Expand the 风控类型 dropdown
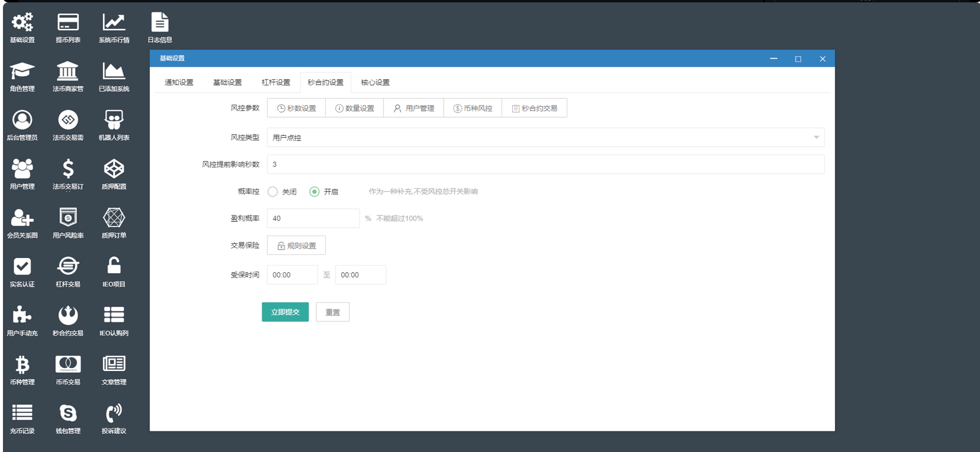Image resolution: width=980 pixels, height=452 pixels. [x=545, y=137]
